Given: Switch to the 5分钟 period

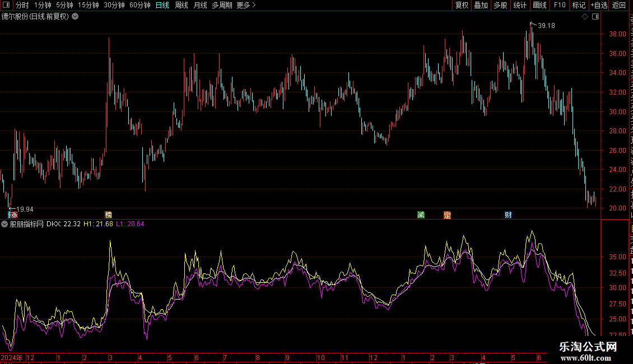Looking at the screenshot, I should pos(64,5).
